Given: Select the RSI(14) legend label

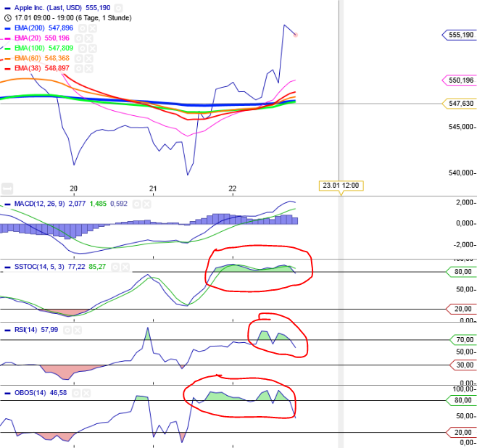Looking at the screenshot, I should point(26,330).
